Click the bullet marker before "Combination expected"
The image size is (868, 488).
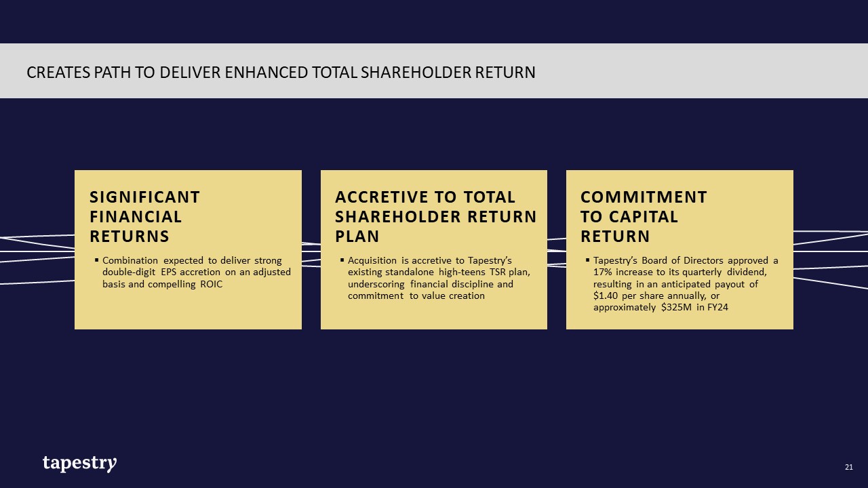point(97,260)
